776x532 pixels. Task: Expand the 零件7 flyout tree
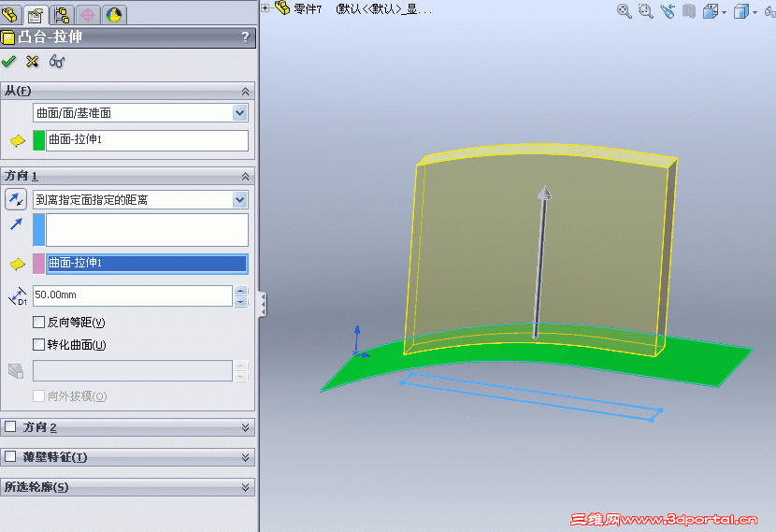(x=266, y=7)
